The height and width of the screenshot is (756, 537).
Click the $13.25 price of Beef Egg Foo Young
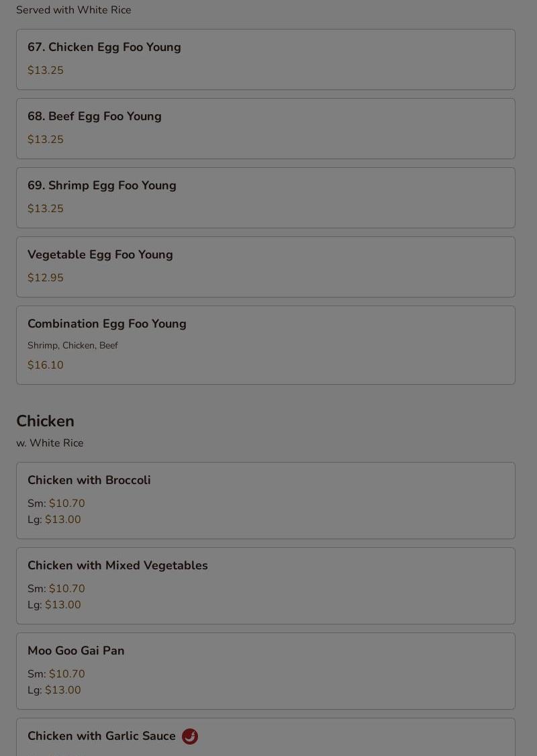coord(46,140)
